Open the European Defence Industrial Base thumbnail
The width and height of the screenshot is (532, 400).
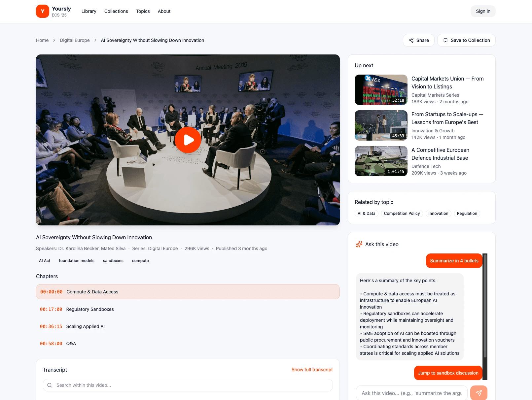coord(381,161)
